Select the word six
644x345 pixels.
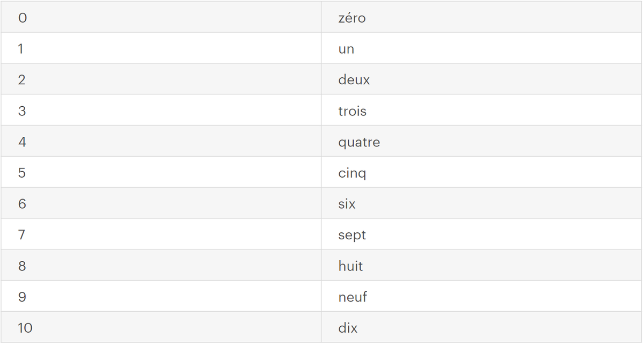click(347, 204)
